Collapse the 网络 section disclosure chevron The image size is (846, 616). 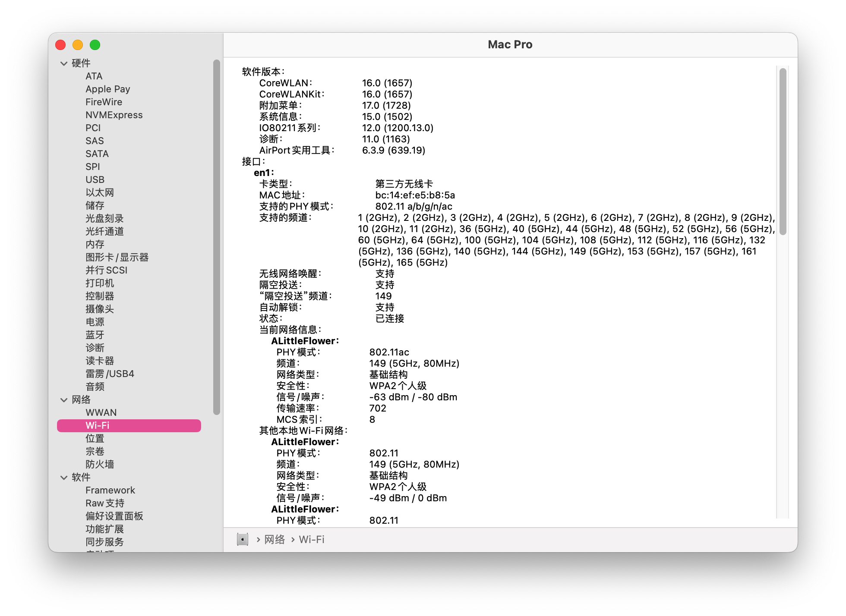click(x=64, y=400)
